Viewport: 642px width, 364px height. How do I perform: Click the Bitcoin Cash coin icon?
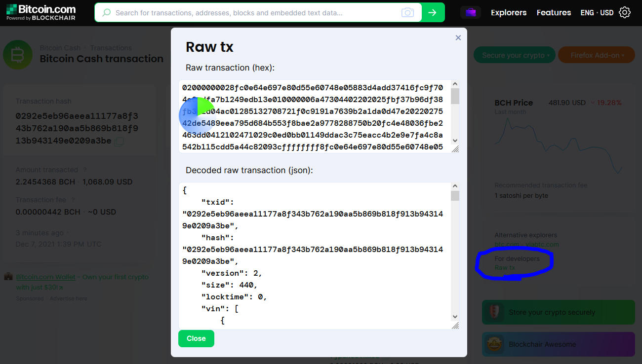pyautogui.click(x=18, y=55)
